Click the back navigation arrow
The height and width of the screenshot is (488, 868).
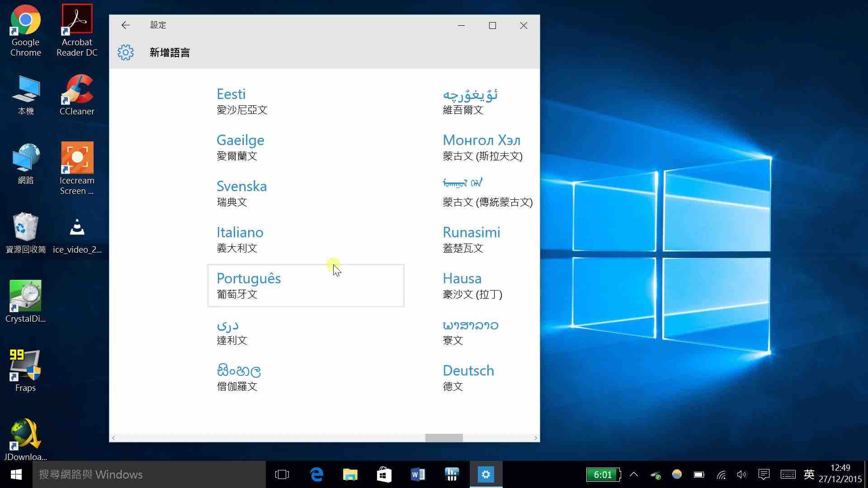click(x=125, y=24)
